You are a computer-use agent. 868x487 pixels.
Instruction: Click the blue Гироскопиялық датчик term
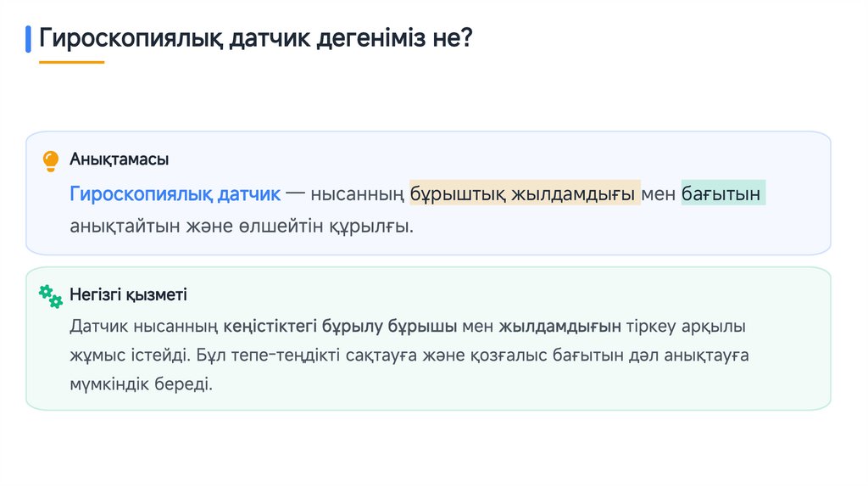pyautogui.click(x=175, y=194)
